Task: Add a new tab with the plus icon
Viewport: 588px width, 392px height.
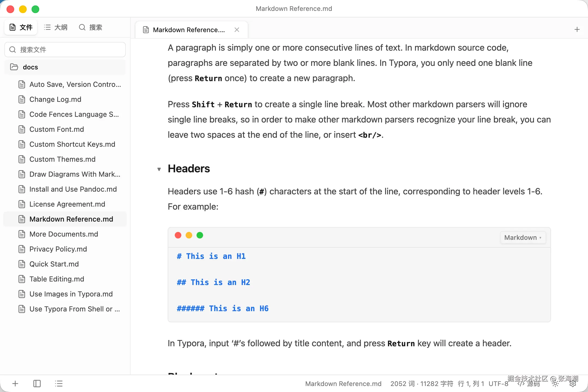Action: [x=577, y=29]
